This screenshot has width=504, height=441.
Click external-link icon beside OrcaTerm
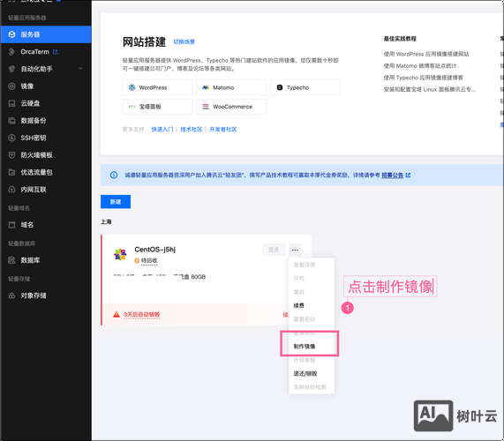pyautogui.click(x=56, y=52)
